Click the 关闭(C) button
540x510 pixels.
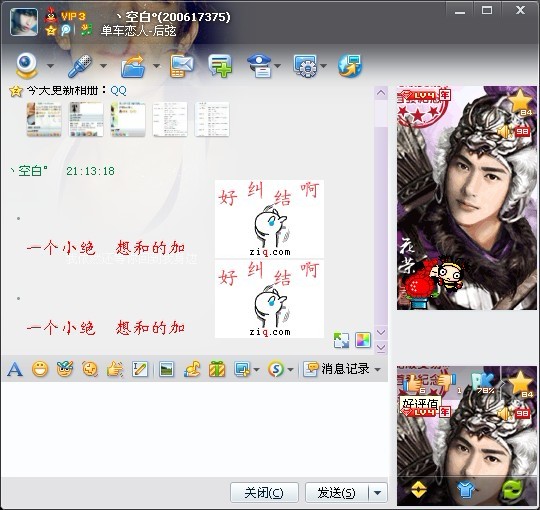(264, 493)
